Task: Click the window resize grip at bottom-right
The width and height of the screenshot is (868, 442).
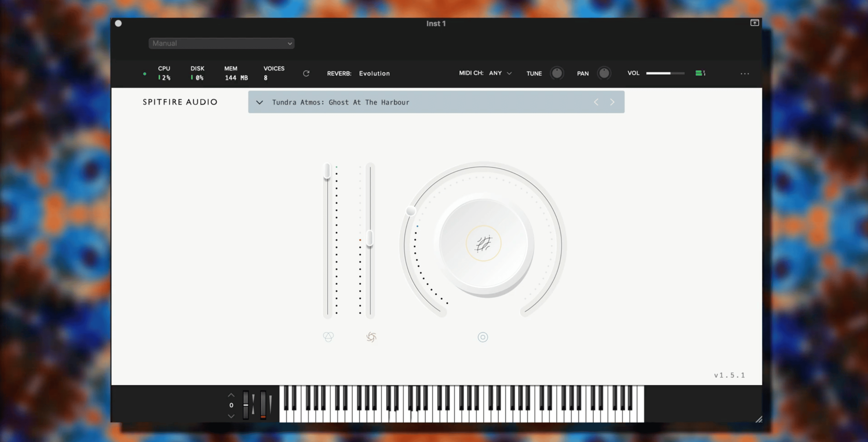Action: (758, 419)
